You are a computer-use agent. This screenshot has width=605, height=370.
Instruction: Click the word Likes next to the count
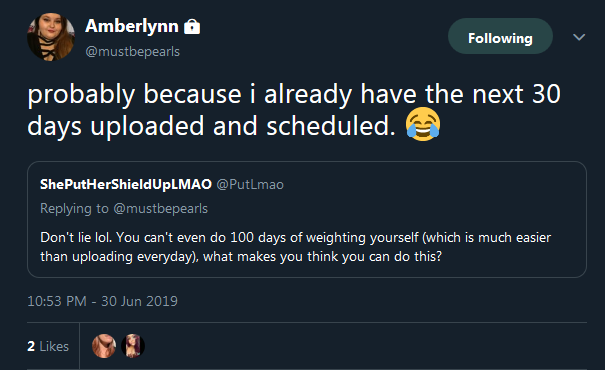click(x=54, y=346)
